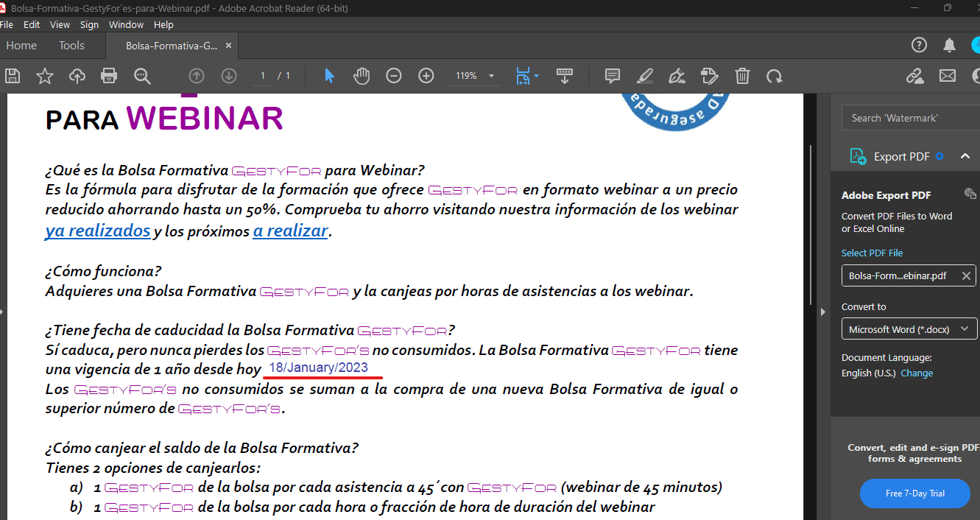Viewport: 980px width, 520px height.
Task: Collapse the right tools pane arrow
Action: [x=823, y=312]
